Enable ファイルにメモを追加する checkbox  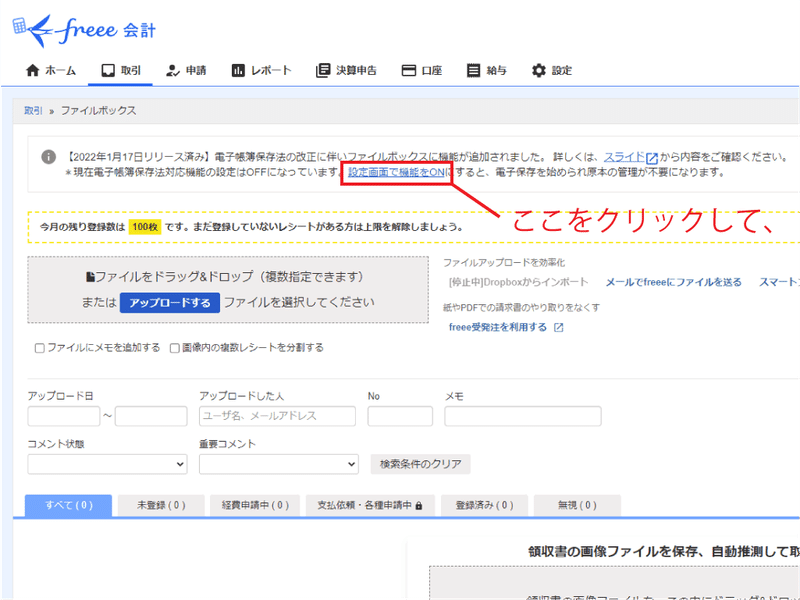pyautogui.click(x=39, y=348)
